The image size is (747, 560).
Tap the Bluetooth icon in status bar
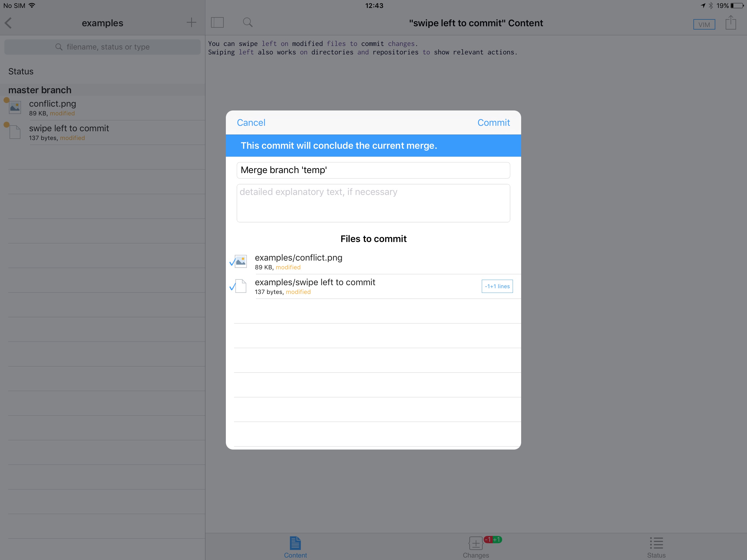[711, 6]
